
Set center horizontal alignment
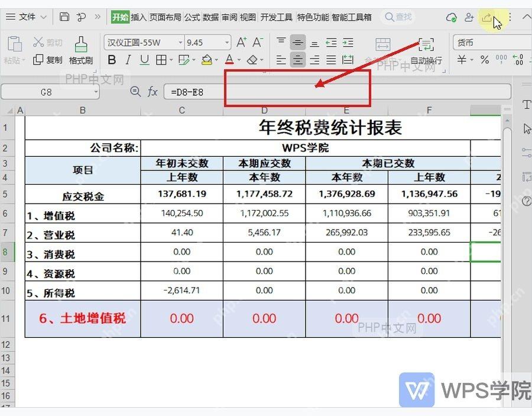(x=298, y=60)
